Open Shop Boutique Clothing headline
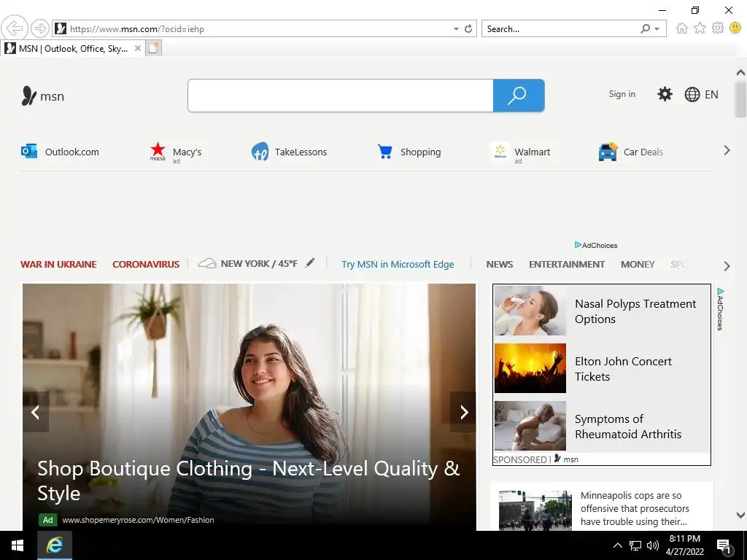747x560 pixels. (x=248, y=481)
